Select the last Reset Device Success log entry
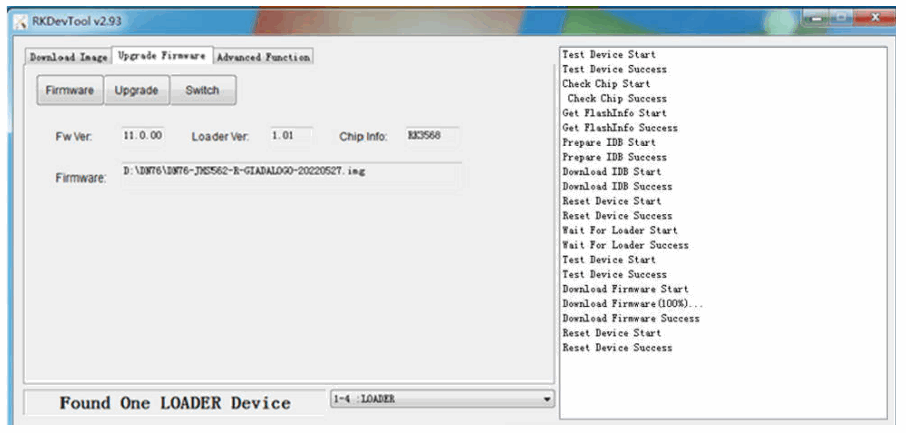This screenshot has height=433, width=906. pos(617,348)
